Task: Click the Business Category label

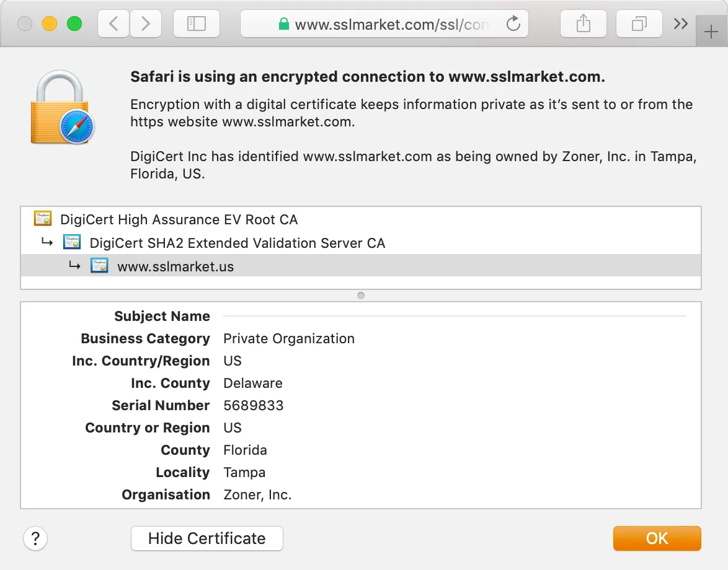Action: click(x=145, y=338)
